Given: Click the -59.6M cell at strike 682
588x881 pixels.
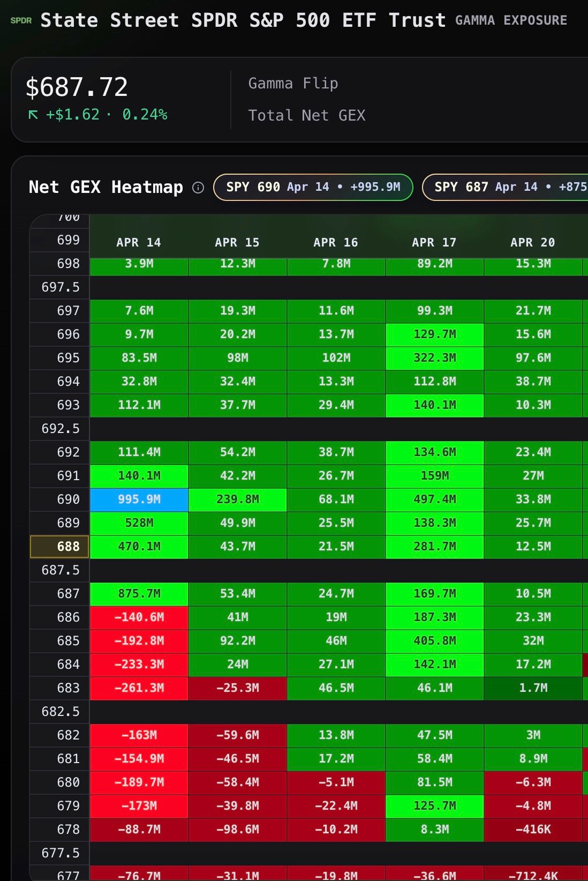Looking at the screenshot, I should click(238, 735).
